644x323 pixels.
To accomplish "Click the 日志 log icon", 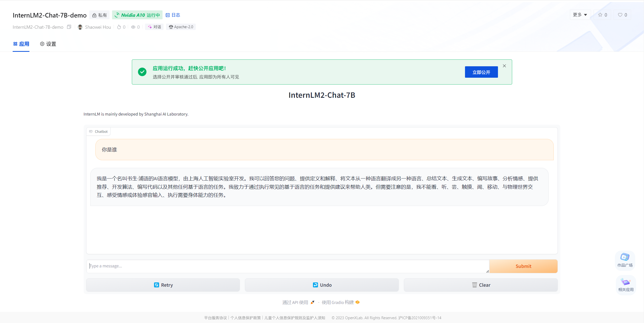I will (x=168, y=15).
